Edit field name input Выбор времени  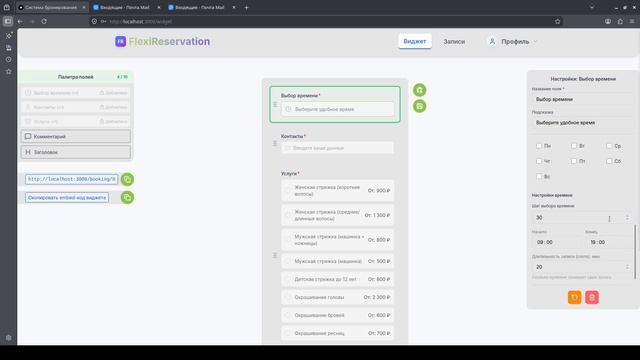pos(582,99)
